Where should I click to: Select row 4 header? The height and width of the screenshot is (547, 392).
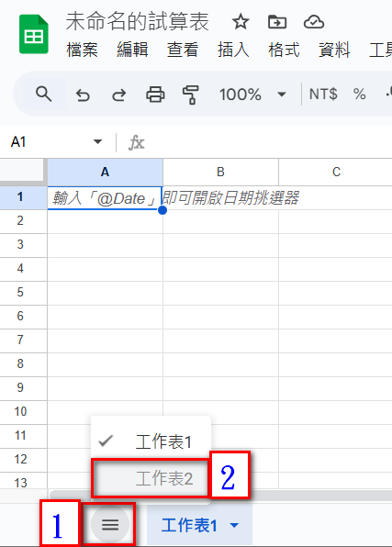(x=23, y=269)
